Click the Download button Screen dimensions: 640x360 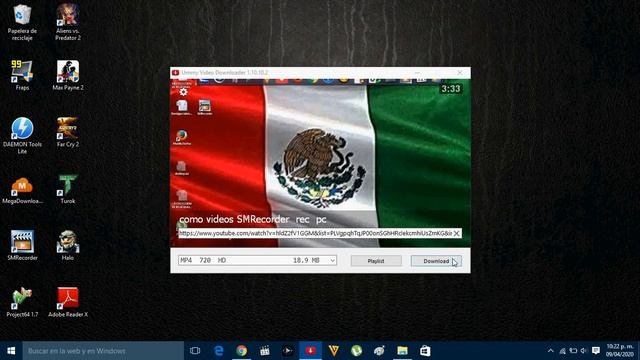point(436,261)
